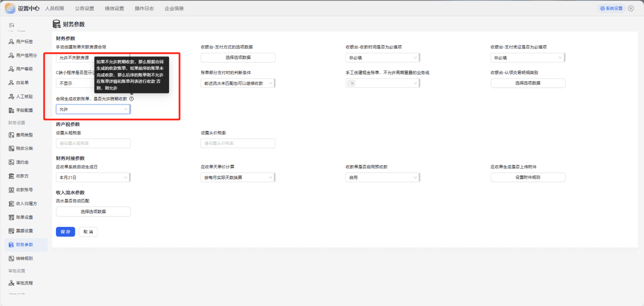Open 用户信用分 icon in the sidebar
Image resolution: width=644 pixels, height=306 pixels.
11,55
